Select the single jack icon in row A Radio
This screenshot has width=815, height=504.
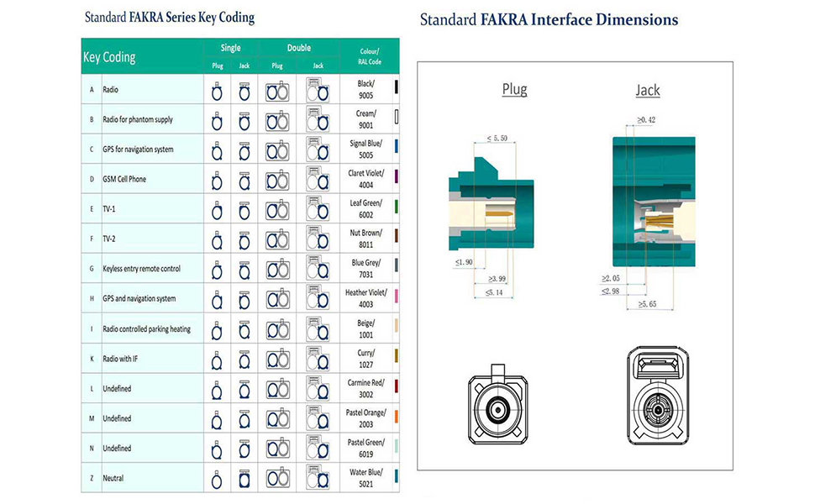click(x=244, y=92)
